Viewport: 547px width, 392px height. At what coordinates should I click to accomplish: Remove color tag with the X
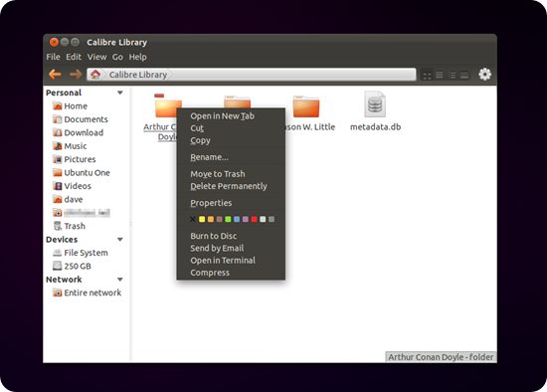(193, 219)
